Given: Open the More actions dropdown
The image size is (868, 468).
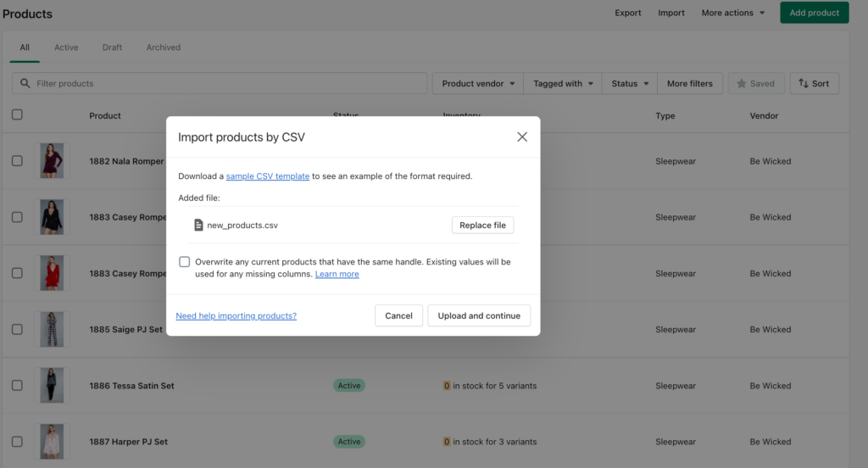Looking at the screenshot, I should [733, 13].
